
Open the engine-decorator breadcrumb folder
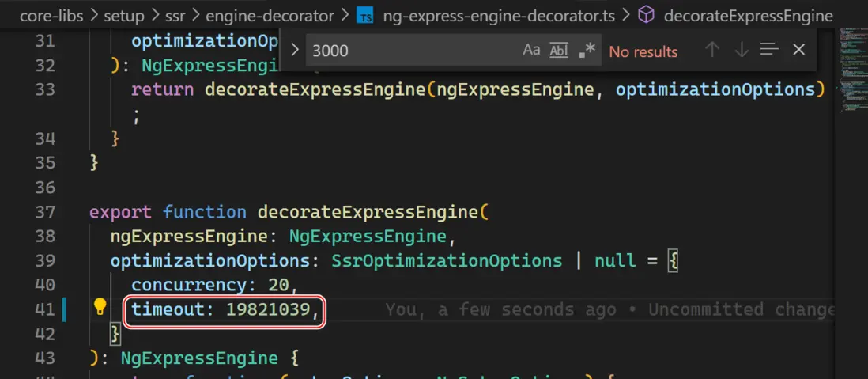click(268, 15)
